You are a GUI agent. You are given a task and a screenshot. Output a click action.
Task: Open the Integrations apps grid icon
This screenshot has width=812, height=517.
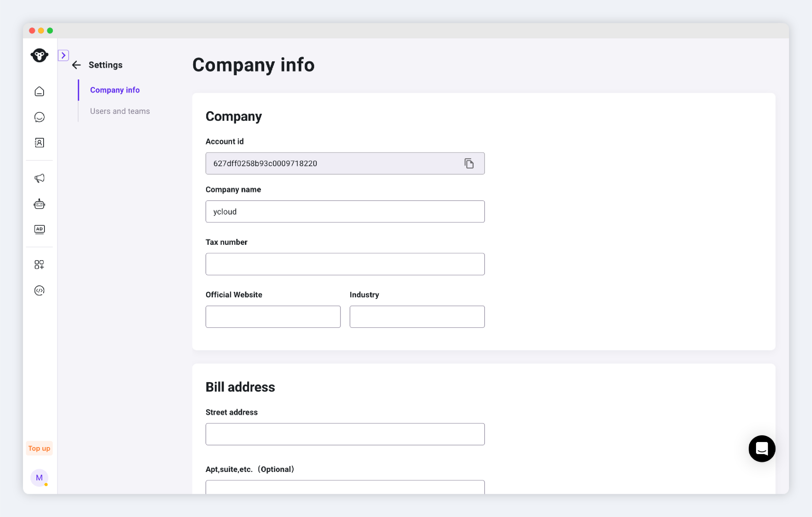tap(39, 265)
